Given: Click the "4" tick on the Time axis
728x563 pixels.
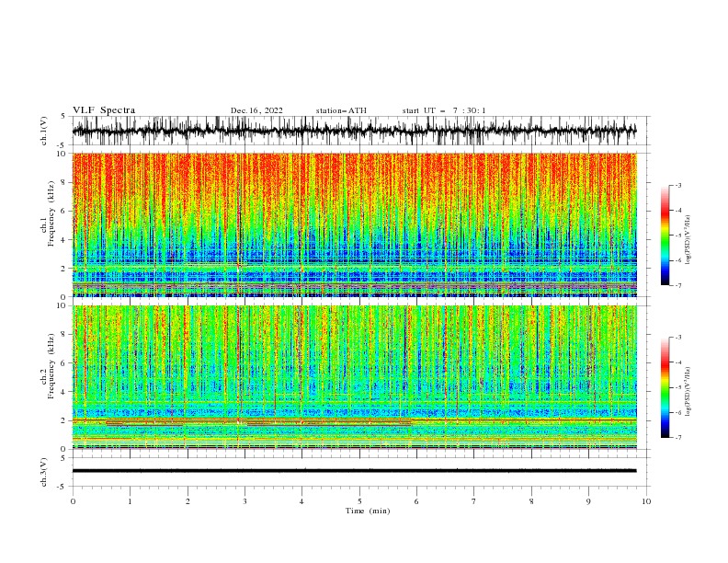Looking at the screenshot, I should 301,501.
